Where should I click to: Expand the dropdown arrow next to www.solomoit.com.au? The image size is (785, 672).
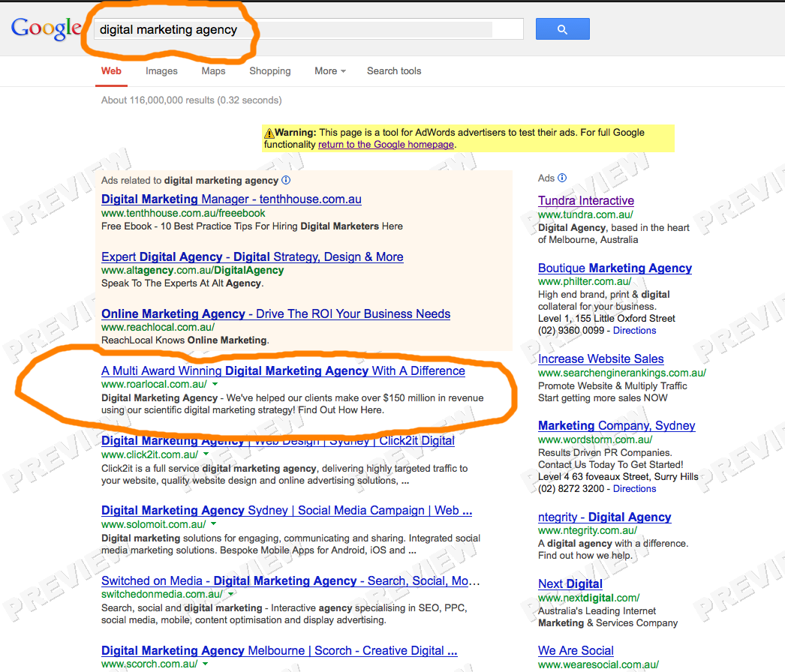213,524
